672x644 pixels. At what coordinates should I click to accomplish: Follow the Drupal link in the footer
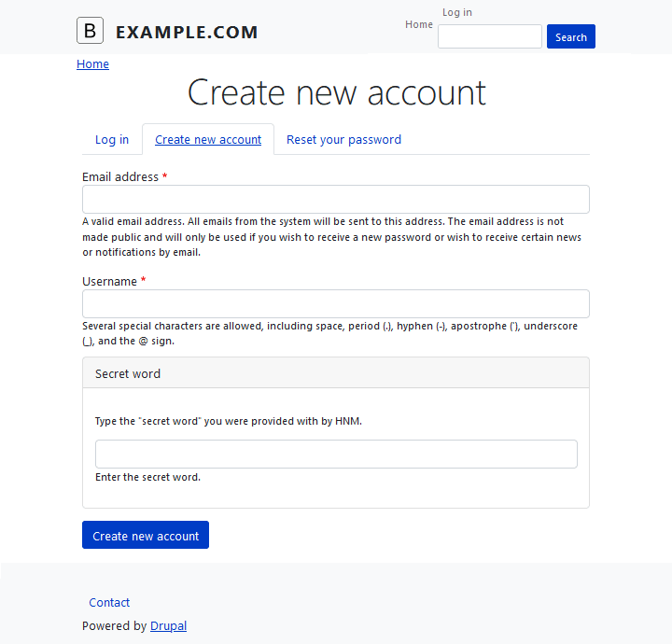click(168, 626)
